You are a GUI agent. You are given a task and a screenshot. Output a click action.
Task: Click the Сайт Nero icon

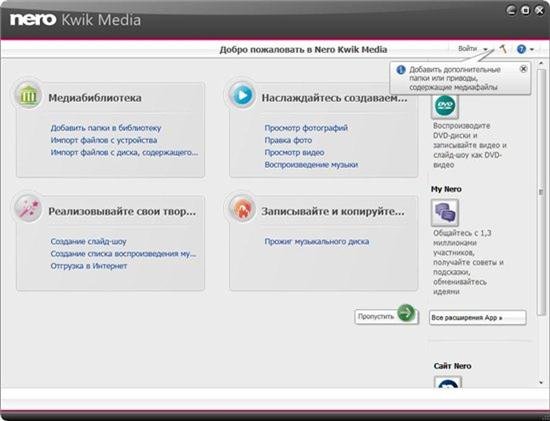click(x=448, y=382)
